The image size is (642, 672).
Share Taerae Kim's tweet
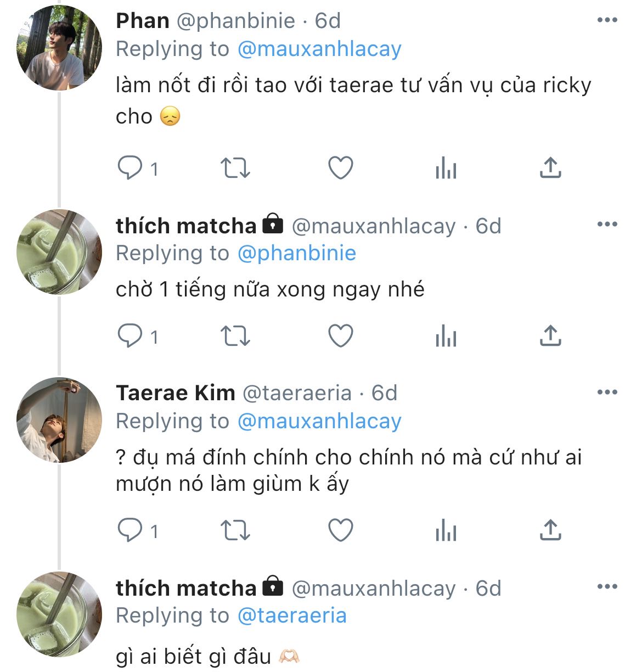tap(550, 530)
